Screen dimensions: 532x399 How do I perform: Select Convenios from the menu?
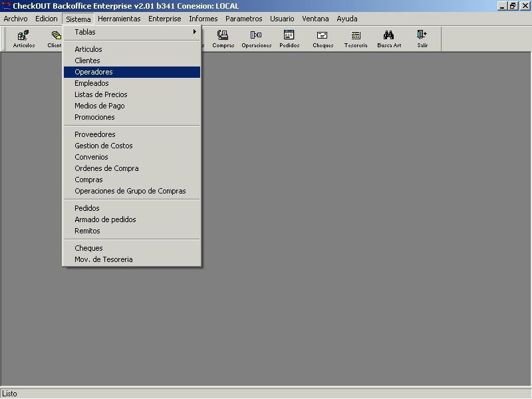132,157
